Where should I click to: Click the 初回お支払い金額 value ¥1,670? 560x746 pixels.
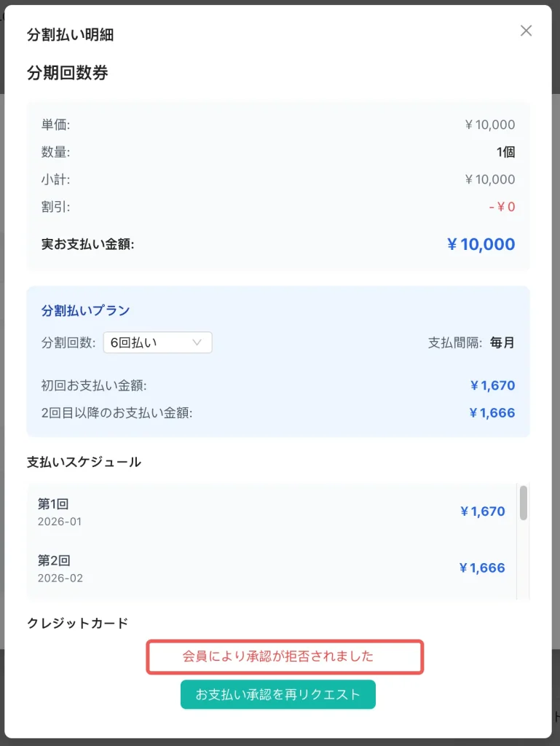[492, 385]
